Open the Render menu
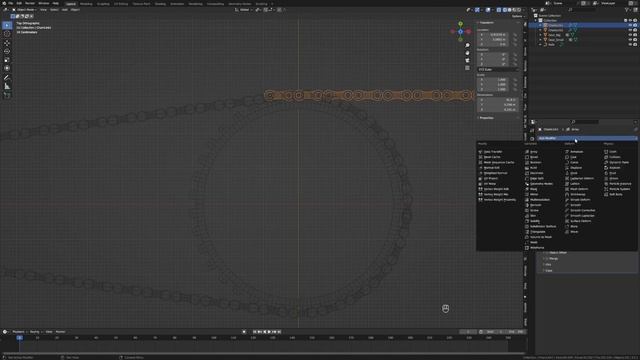Viewport: 640px width, 360px height. (30, 3)
